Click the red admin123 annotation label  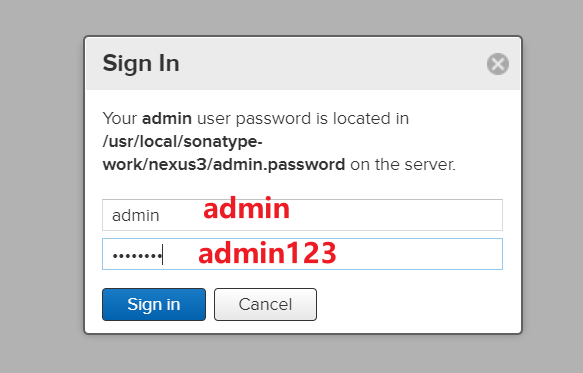[267, 253]
